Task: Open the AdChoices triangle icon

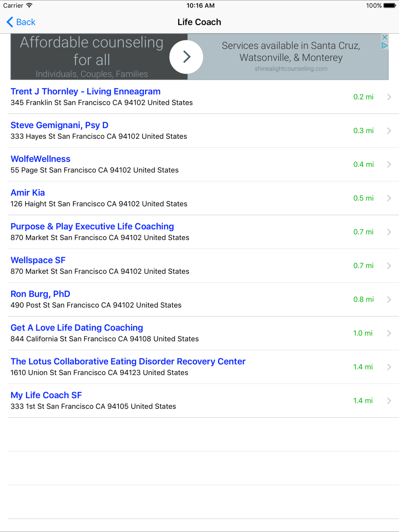Action: coord(385,45)
